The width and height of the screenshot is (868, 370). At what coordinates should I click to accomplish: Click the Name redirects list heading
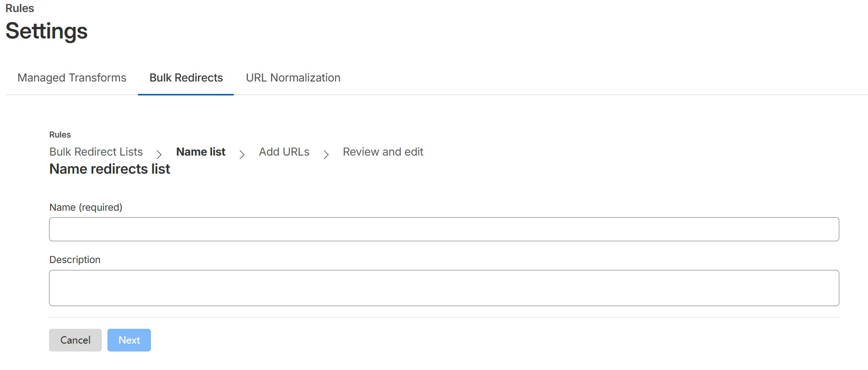pos(110,169)
